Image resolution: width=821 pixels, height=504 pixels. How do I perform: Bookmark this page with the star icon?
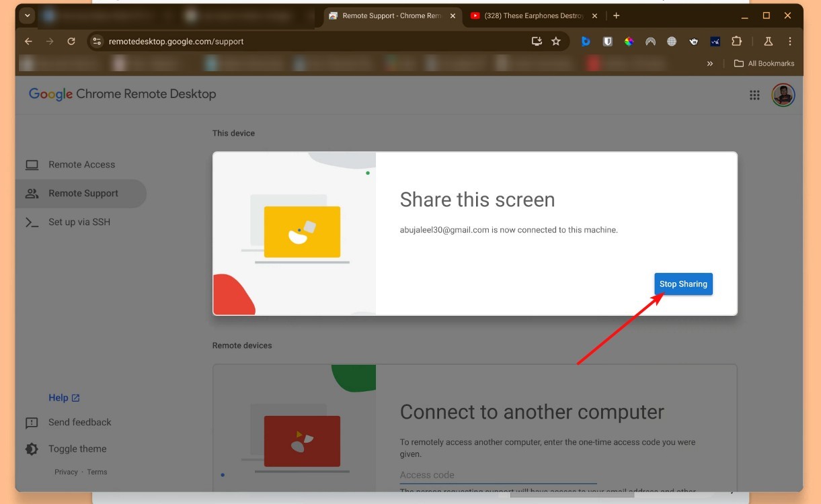pos(556,41)
